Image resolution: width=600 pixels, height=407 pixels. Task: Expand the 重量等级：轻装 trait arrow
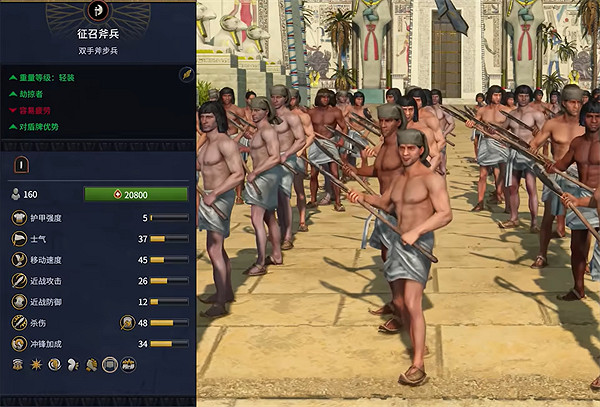point(13,78)
